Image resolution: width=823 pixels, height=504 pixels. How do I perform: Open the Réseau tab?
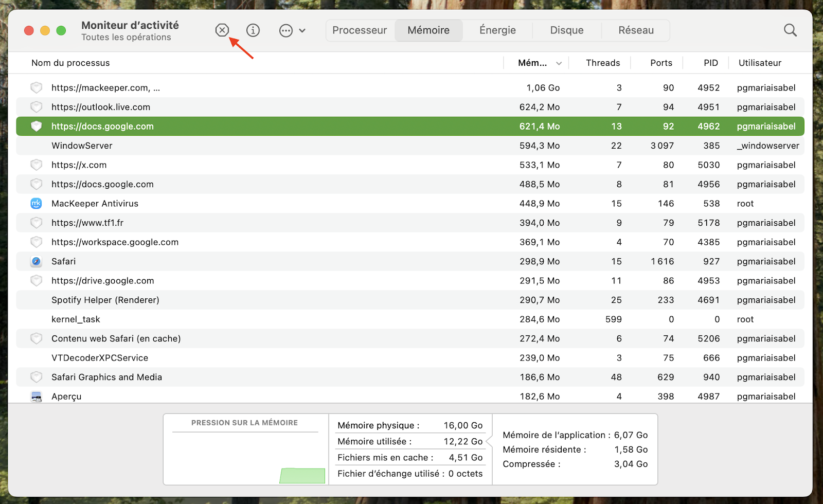pos(636,30)
